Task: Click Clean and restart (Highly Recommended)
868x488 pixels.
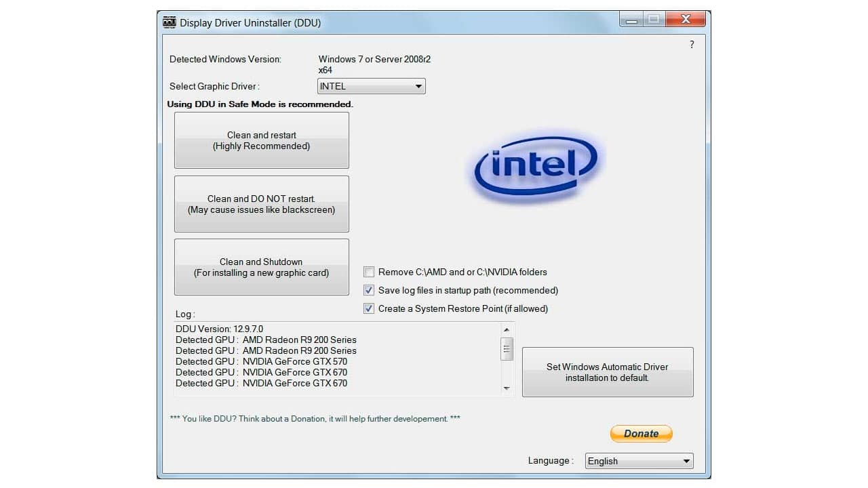Action: point(261,140)
